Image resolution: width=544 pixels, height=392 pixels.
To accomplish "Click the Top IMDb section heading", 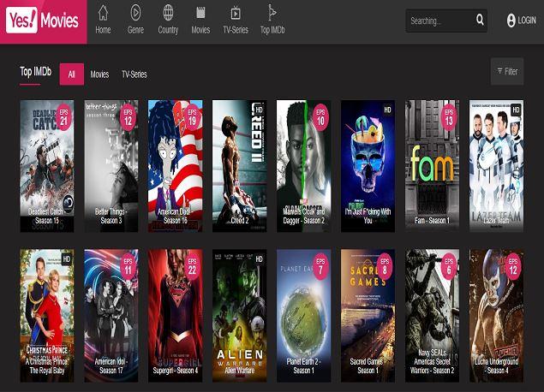I will click(x=36, y=72).
